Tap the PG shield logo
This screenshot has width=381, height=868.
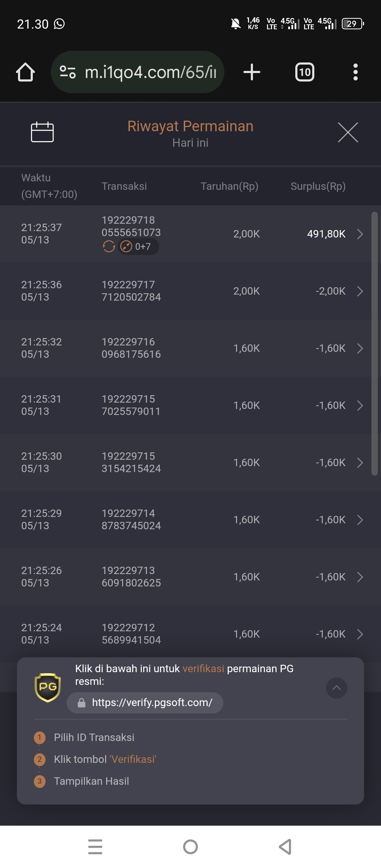[x=48, y=687]
